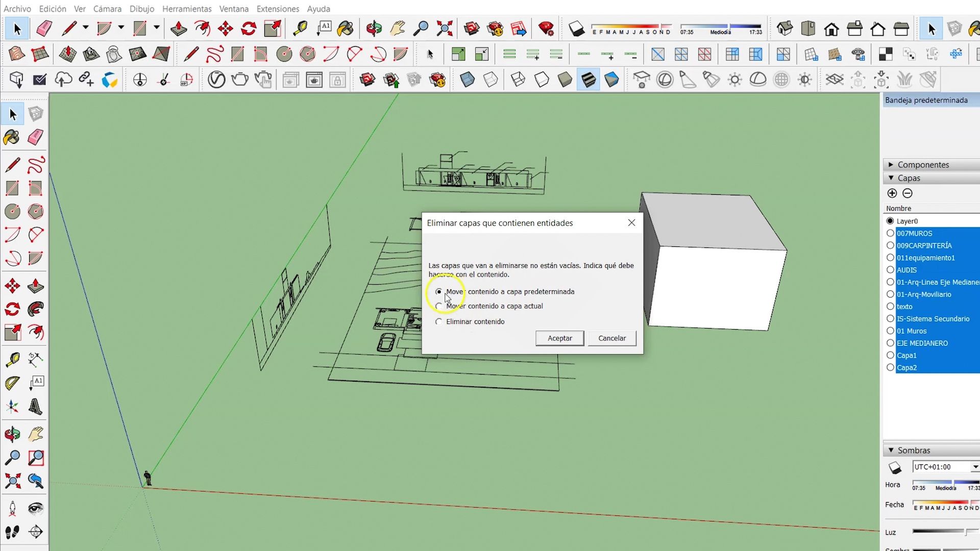Activate the Orbit camera tool
This screenshot has width=980, height=551.
[375, 29]
